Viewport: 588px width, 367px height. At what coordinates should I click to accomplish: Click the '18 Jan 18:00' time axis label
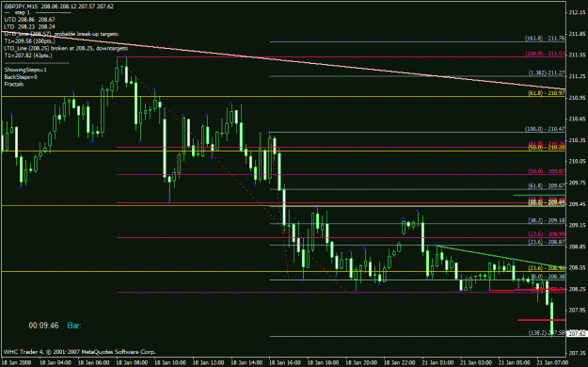pyautogui.click(x=324, y=362)
